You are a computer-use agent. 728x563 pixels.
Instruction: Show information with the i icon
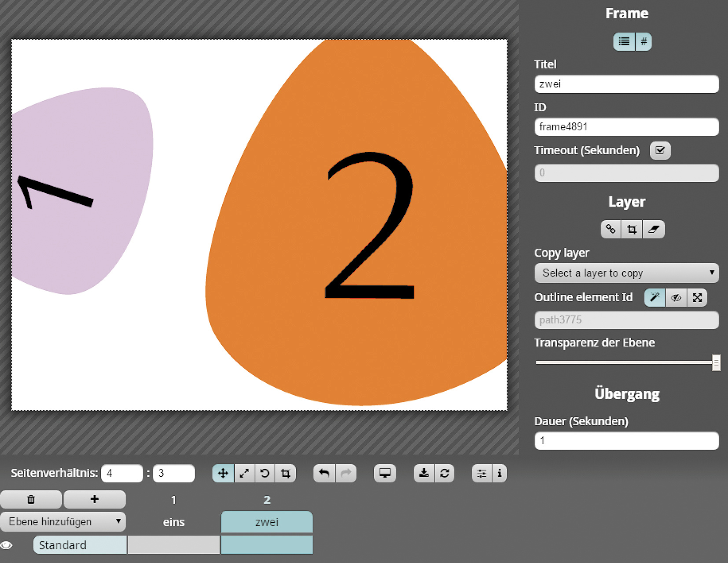coord(500,473)
